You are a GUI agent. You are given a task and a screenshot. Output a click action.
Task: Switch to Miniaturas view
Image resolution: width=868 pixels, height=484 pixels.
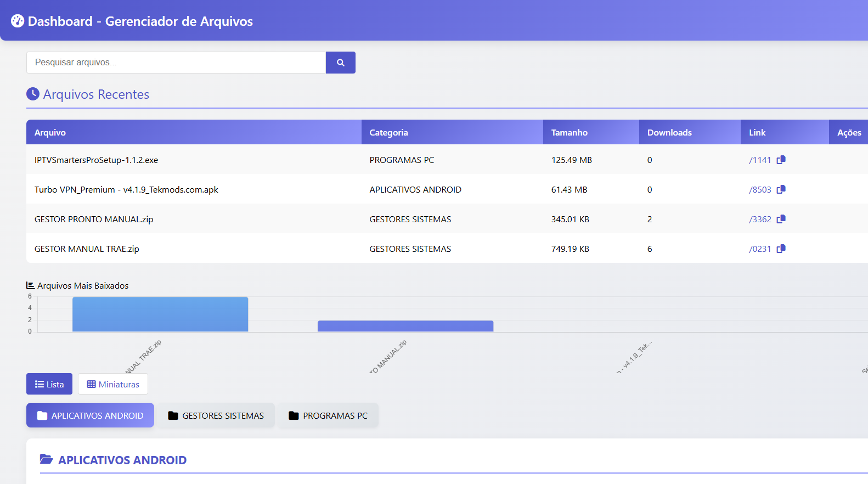[113, 384]
